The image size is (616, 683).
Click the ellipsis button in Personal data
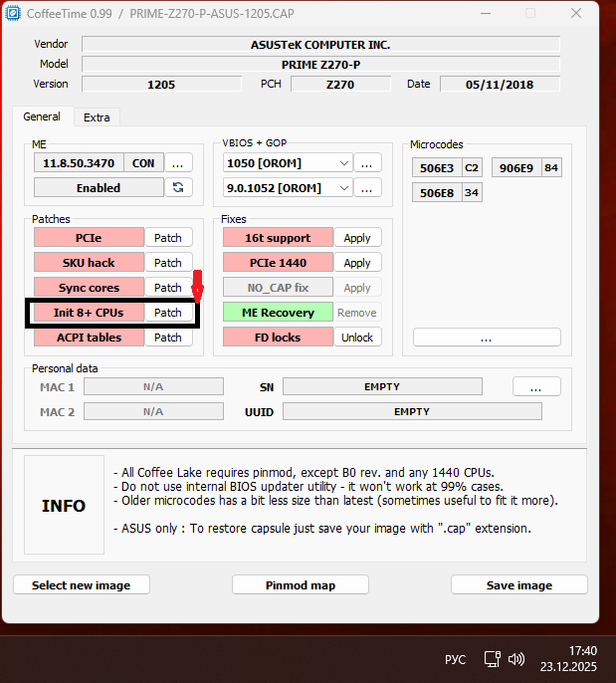[536, 386]
